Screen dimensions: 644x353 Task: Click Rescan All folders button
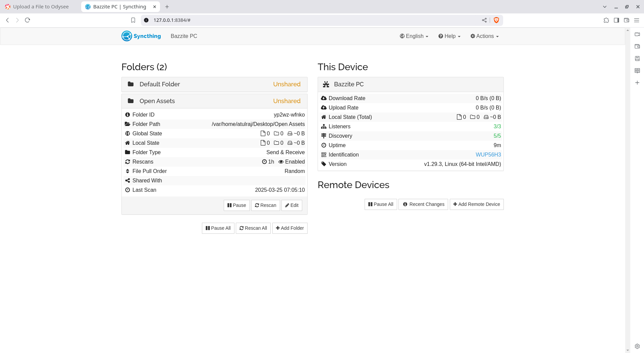253,228
